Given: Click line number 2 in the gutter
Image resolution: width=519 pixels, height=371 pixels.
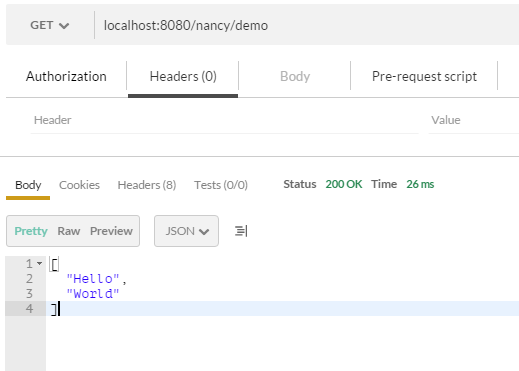Looking at the screenshot, I should (x=29, y=279).
